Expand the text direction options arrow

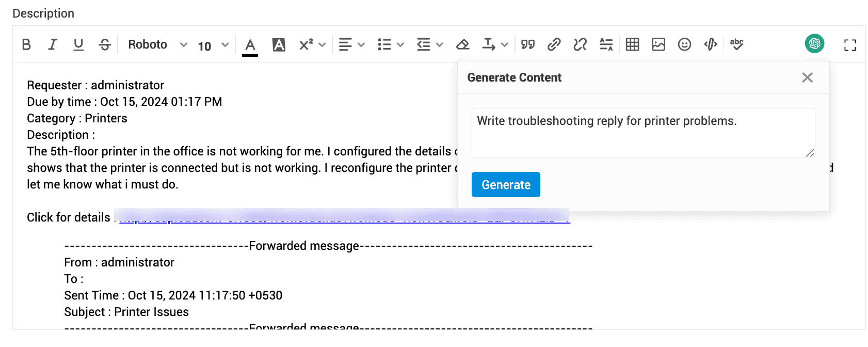click(505, 45)
